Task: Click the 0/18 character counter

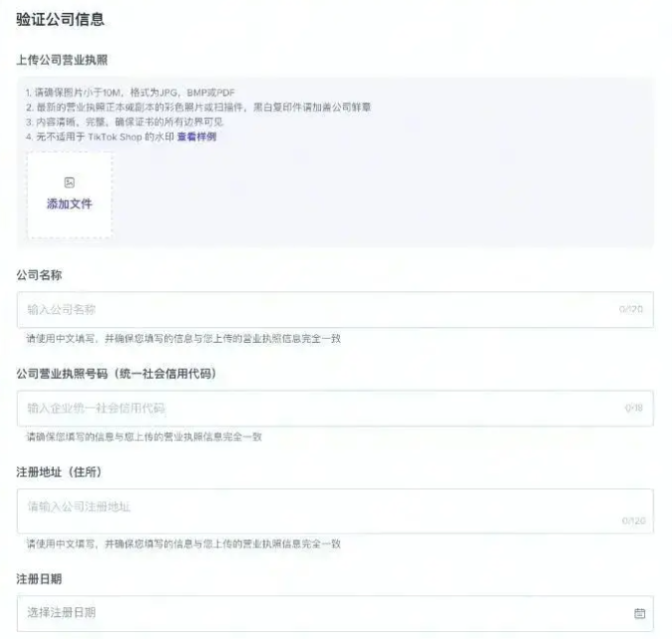Action: coord(633,408)
